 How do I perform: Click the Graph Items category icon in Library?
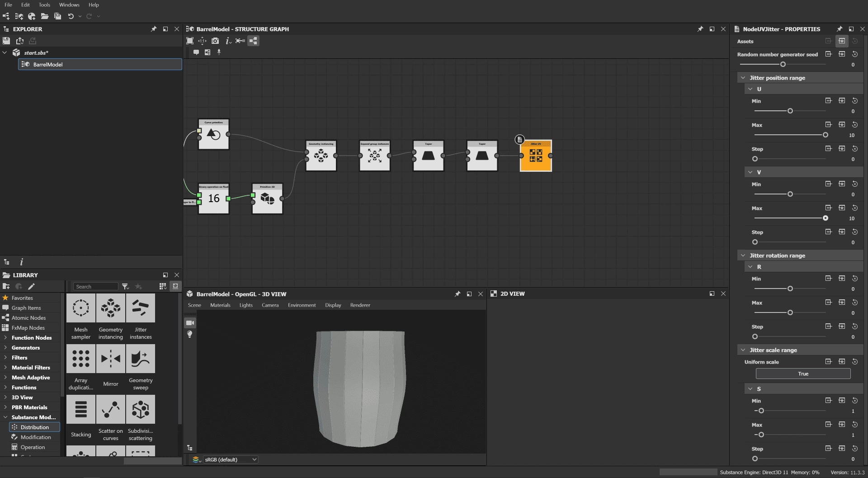5,308
